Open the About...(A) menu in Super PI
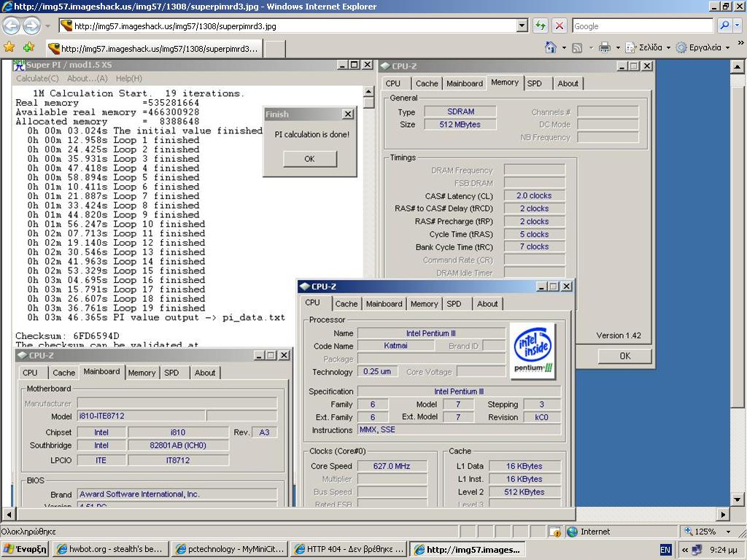Screen dimensions: 747x560 coord(88,78)
